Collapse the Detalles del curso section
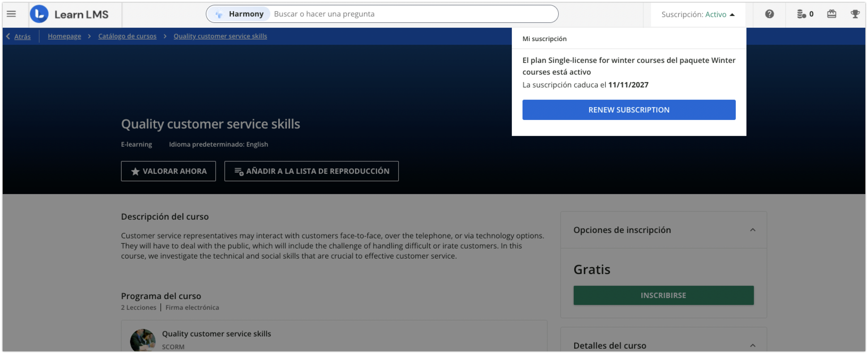The image size is (868, 354). (752, 345)
